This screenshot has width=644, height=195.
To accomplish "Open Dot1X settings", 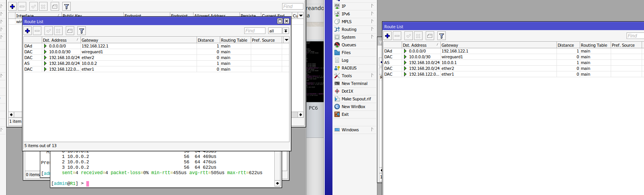I will [x=354, y=91].
